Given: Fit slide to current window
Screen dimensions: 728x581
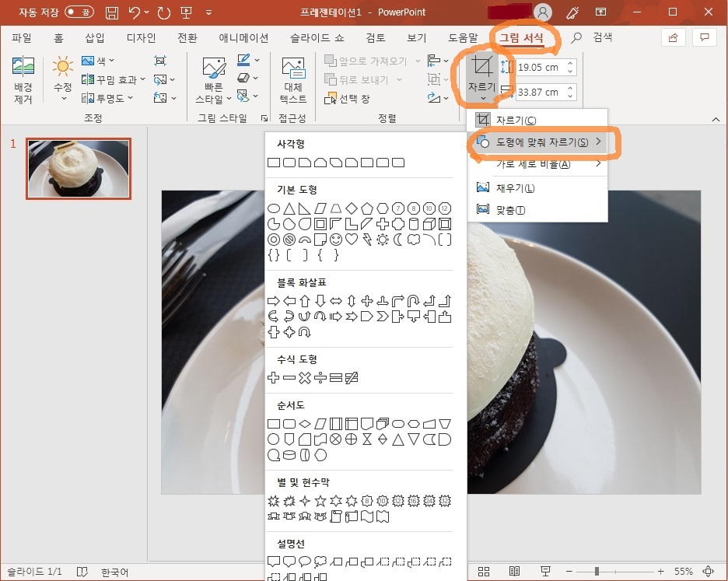Looking at the screenshot, I should [709, 571].
